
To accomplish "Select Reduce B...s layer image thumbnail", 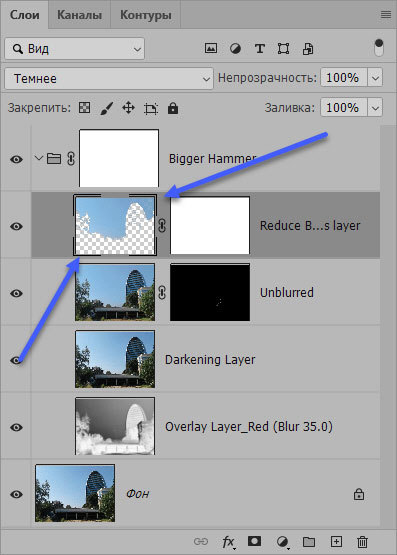I will point(115,225).
